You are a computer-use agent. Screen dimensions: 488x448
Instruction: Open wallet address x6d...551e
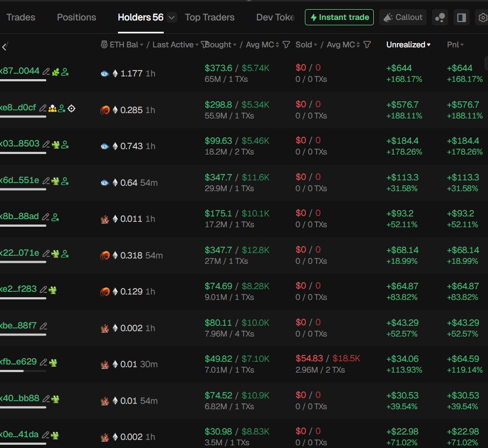tap(19, 180)
